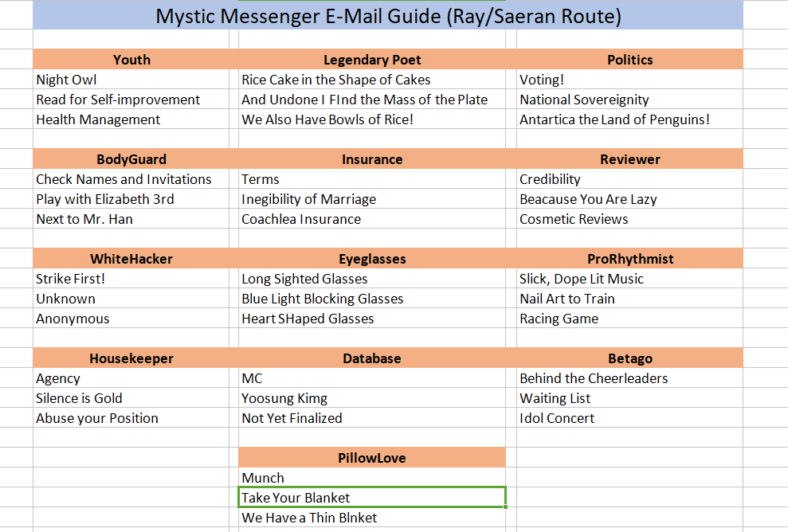Click 'Heart SHaped Glasses' cell

372,319
